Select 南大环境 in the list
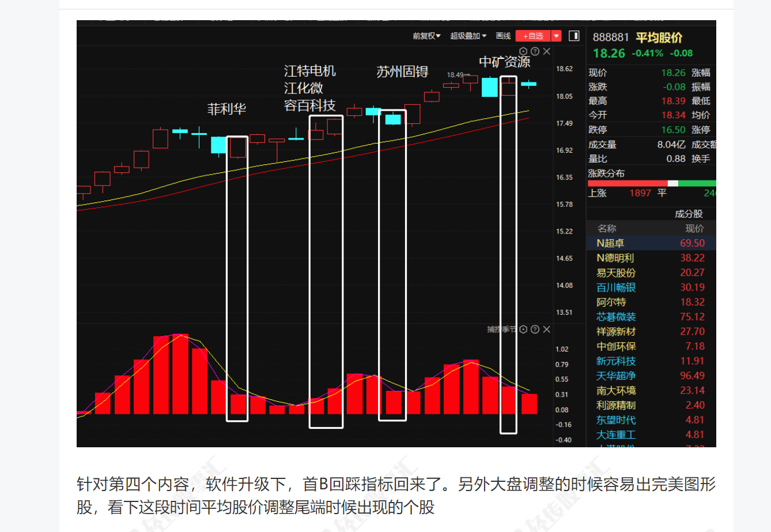Viewport: 771px width, 532px height. tap(651, 390)
